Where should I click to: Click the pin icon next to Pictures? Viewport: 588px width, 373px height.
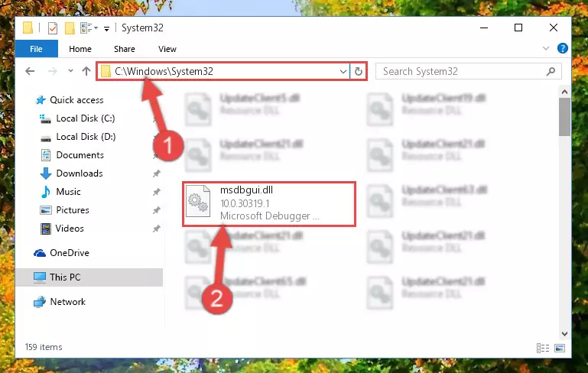coord(157,210)
